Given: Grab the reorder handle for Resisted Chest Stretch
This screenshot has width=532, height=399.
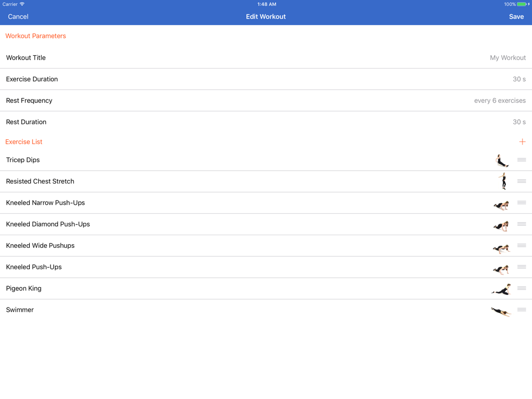Looking at the screenshot, I should point(521,181).
